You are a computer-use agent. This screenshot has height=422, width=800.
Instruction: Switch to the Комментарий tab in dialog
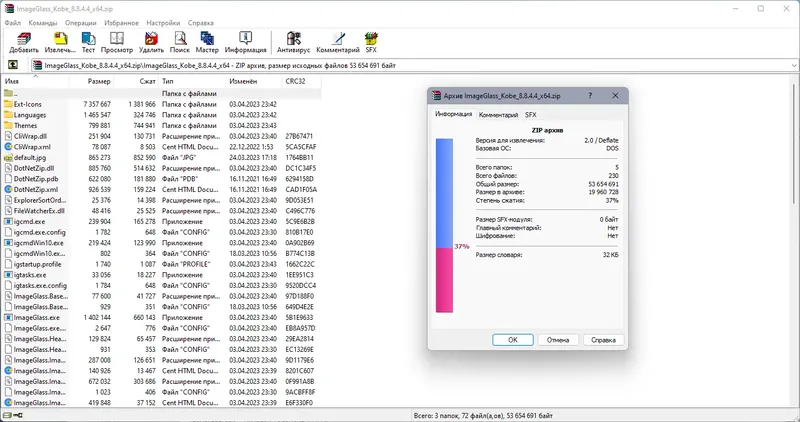click(498, 115)
